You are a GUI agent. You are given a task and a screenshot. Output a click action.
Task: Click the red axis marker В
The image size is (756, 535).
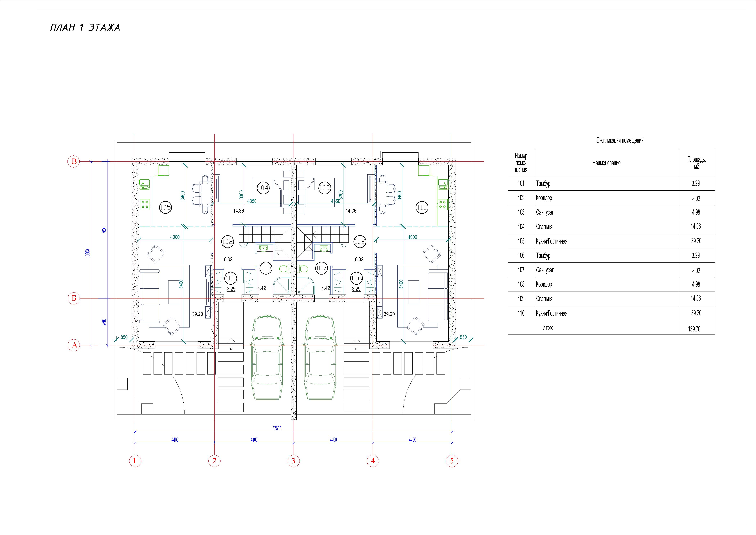click(74, 161)
